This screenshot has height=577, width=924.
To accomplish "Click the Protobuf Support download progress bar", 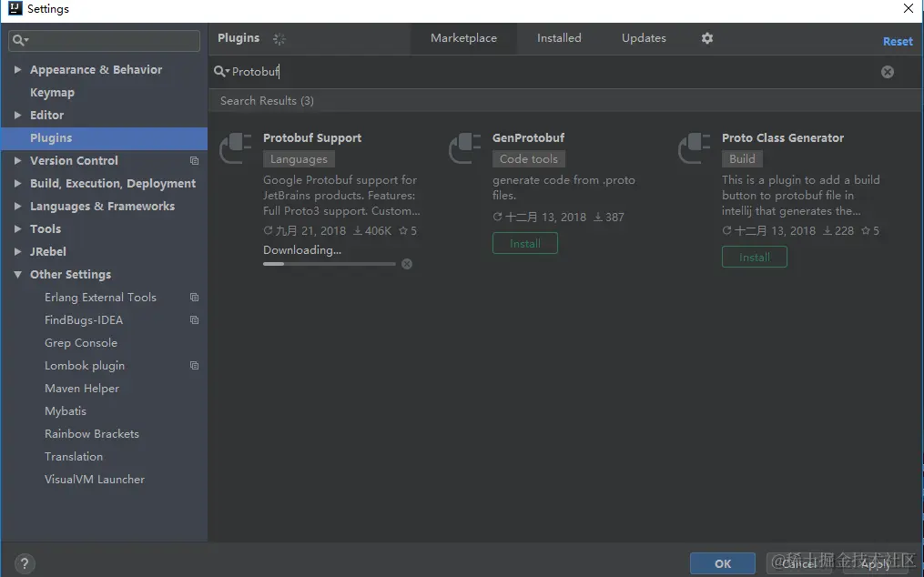I will click(330, 264).
